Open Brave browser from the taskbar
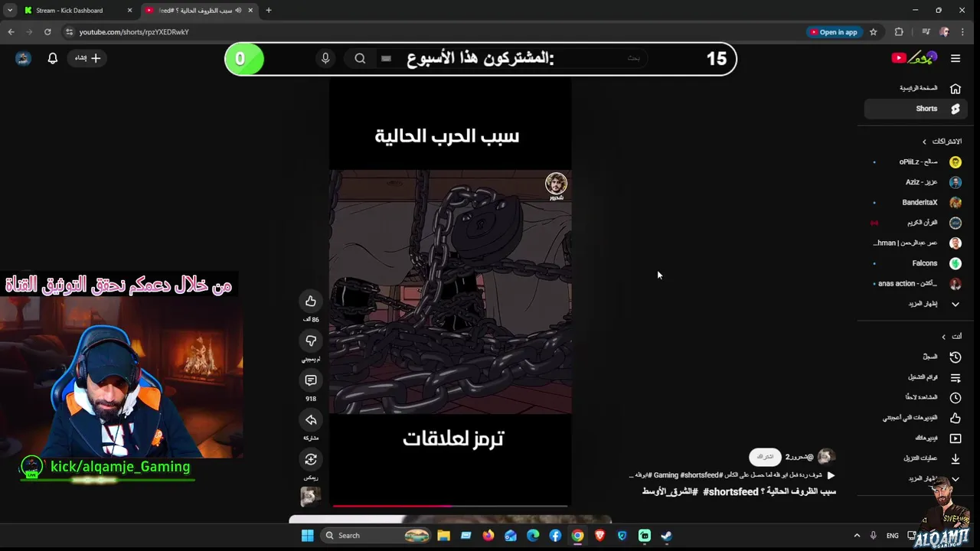Screen dimensions: 980x551 pos(599,536)
